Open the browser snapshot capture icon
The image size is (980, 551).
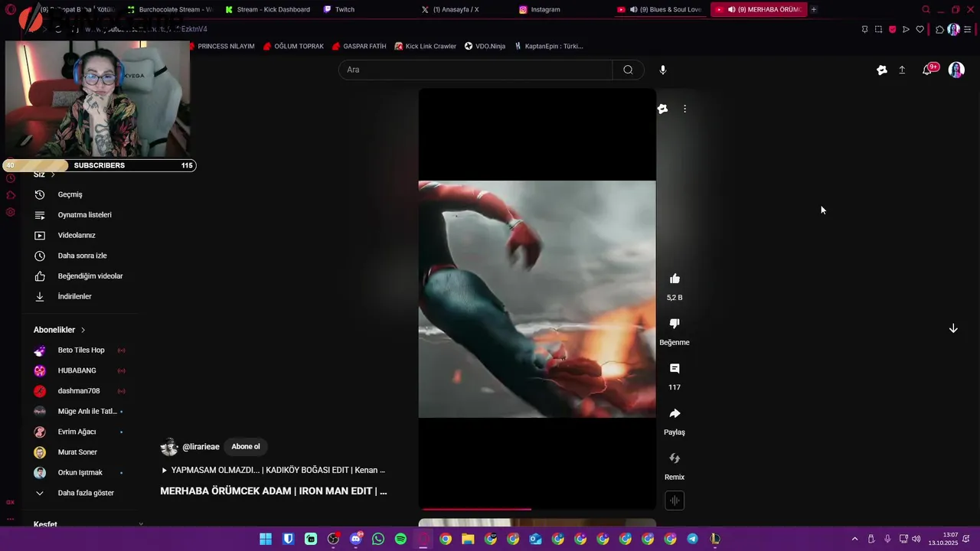coord(878,30)
